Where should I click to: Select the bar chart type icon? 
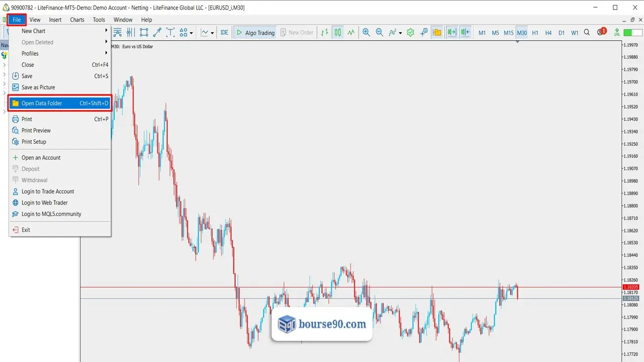point(325,33)
